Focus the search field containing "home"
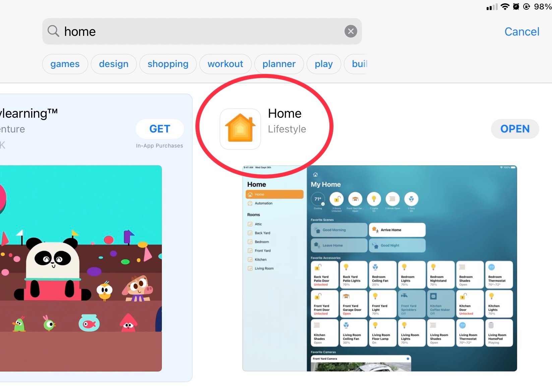The image size is (552, 392). coord(202,32)
